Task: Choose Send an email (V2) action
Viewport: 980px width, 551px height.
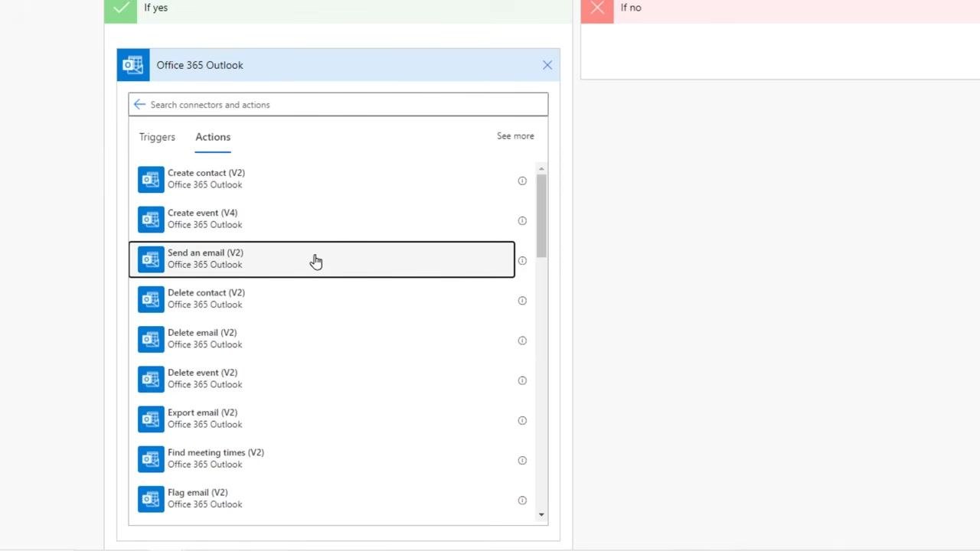Action: pyautogui.click(x=322, y=259)
